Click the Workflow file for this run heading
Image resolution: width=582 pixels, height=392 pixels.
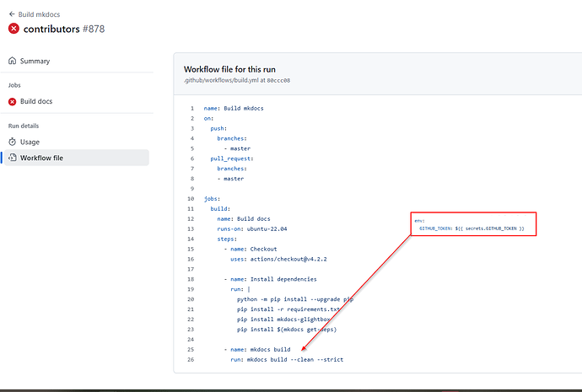229,69
